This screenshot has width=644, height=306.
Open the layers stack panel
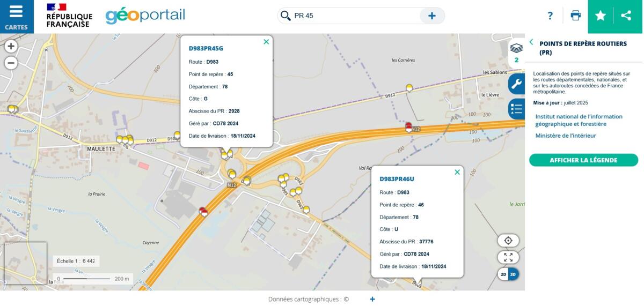(516, 49)
